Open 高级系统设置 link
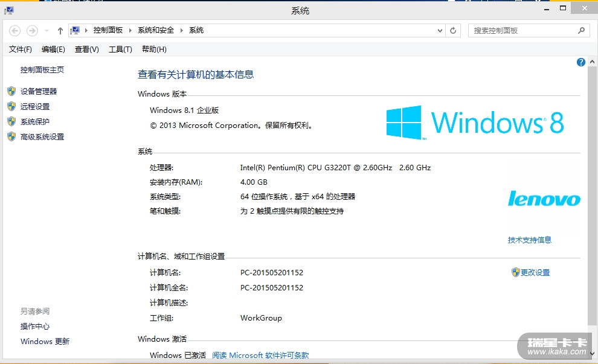This screenshot has width=598, height=364. coord(42,137)
